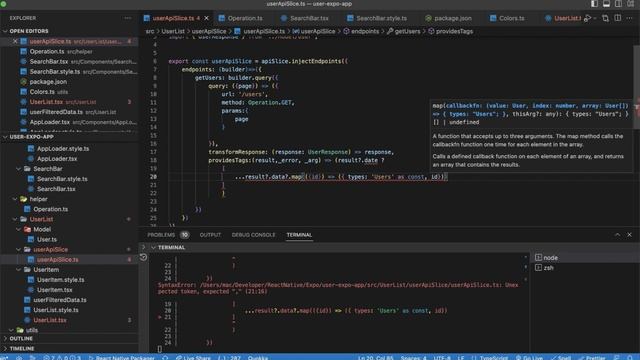Split the editor to the right

point(618,18)
